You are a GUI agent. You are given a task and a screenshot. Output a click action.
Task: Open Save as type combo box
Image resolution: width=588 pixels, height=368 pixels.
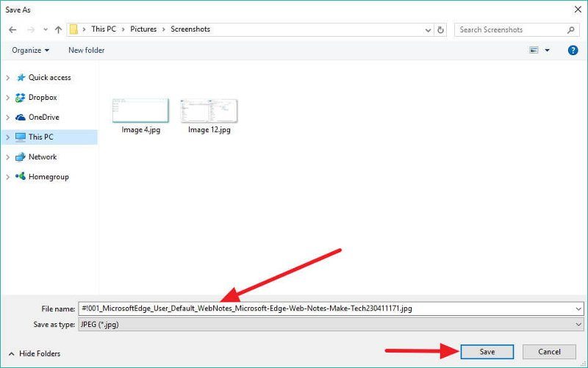(x=331, y=325)
